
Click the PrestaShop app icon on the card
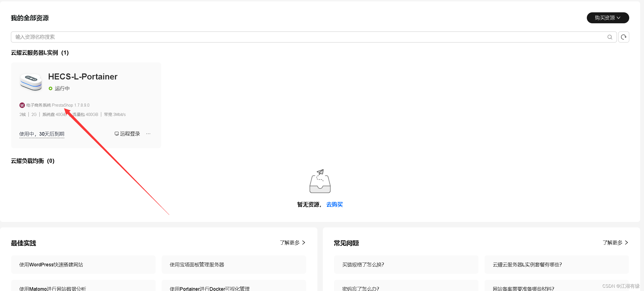pyautogui.click(x=22, y=105)
